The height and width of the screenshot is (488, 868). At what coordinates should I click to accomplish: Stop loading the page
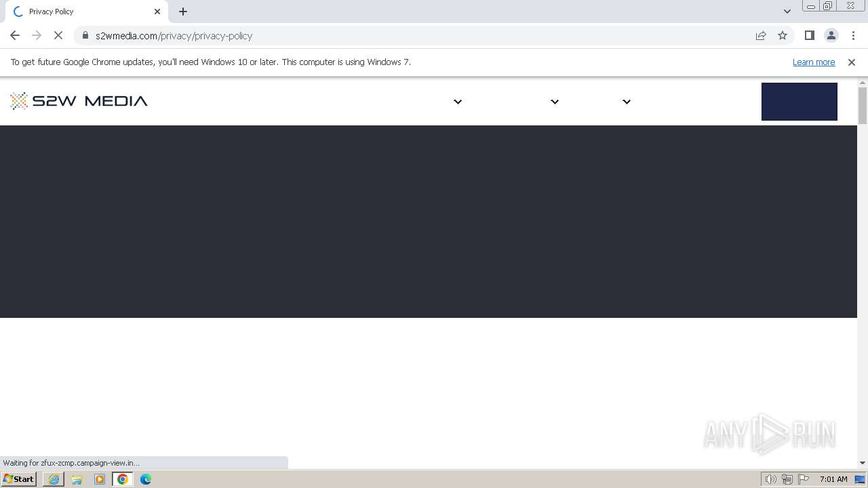58,35
